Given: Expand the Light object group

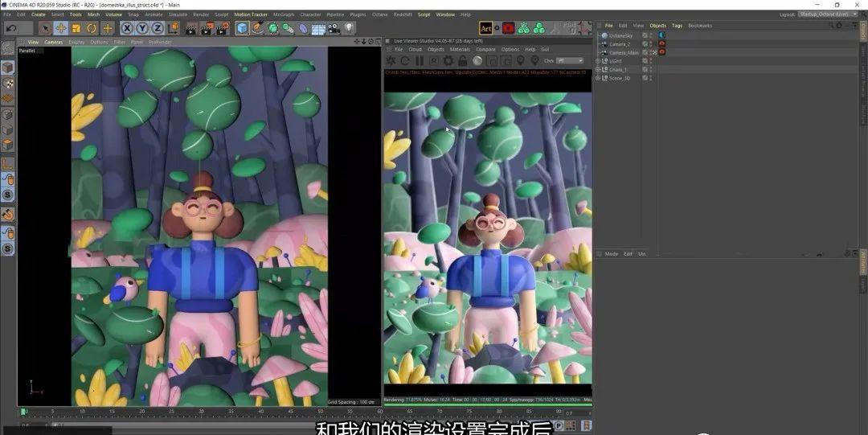Looking at the screenshot, I should (x=598, y=61).
